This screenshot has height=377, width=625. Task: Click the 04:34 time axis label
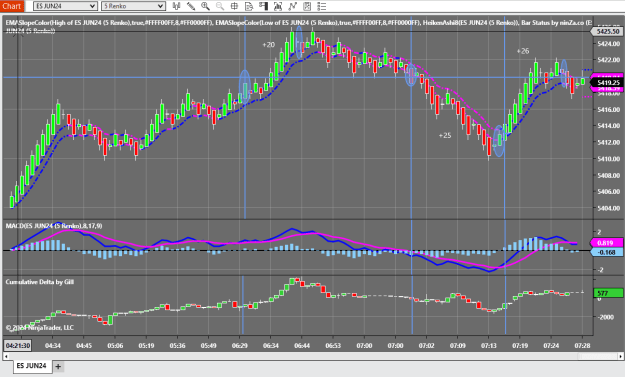[x=53, y=346]
